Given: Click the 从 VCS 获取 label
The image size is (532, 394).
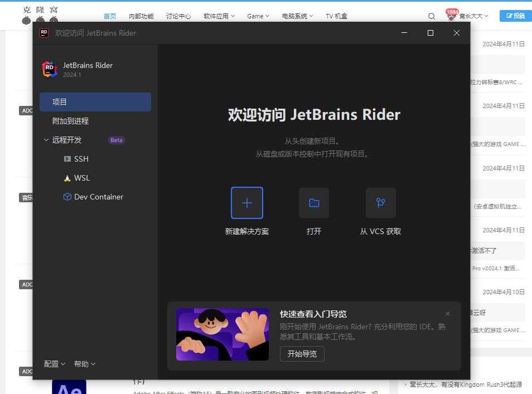Looking at the screenshot, I should tap(381, 232).
